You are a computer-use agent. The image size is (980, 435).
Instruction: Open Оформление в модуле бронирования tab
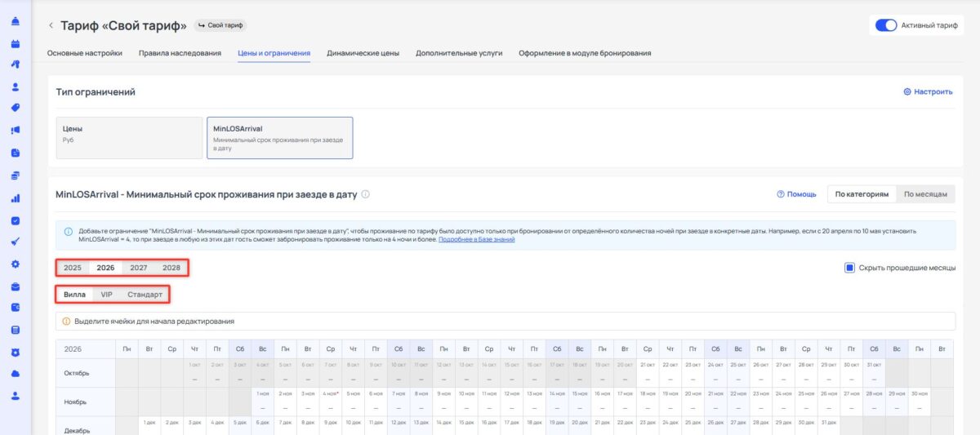coord(585,53)
